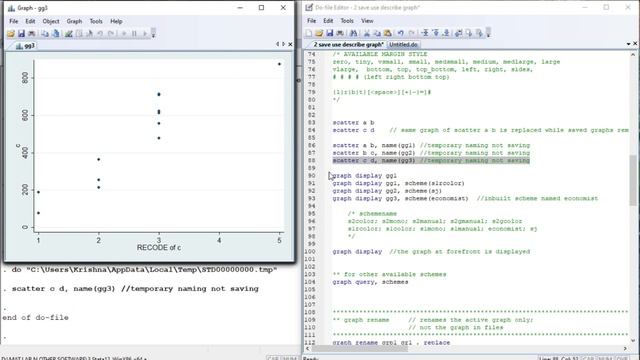
Task: Click Print icon in Graph window toolbar
Action: tap(31, 33)
